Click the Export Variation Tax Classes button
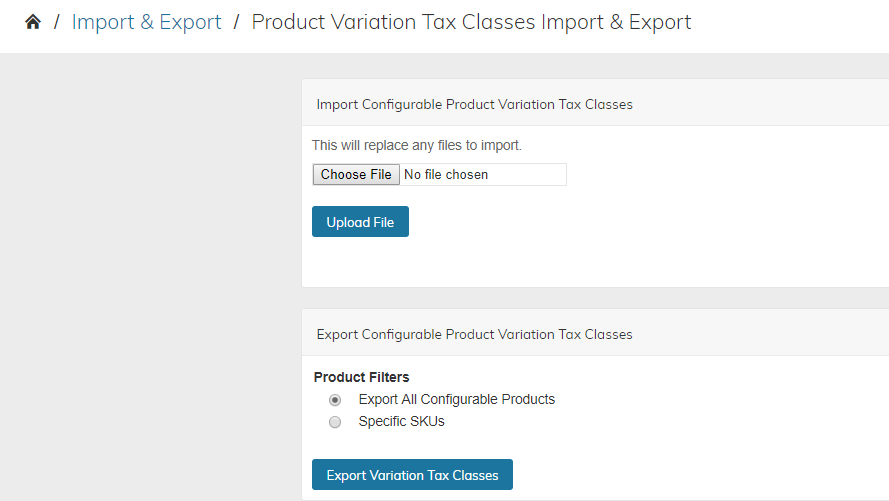 pos(412,475)
